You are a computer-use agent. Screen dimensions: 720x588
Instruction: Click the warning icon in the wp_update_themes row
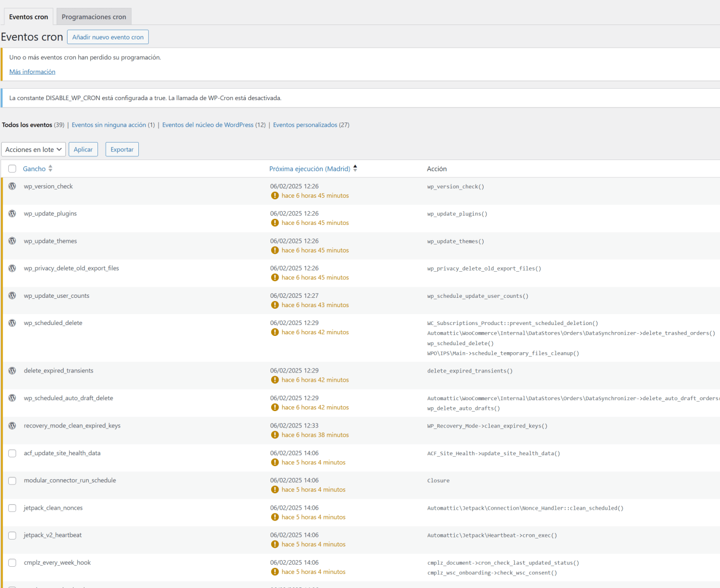click(275, 250)
